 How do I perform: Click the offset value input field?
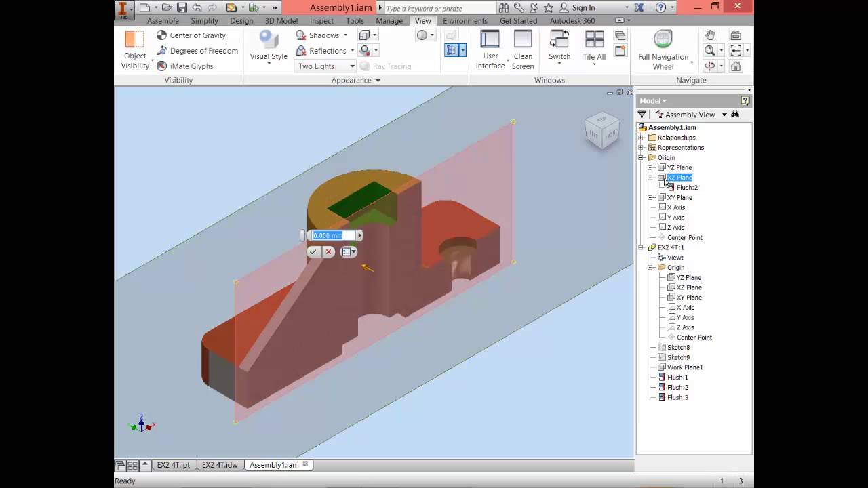click(x=333, y=235)
